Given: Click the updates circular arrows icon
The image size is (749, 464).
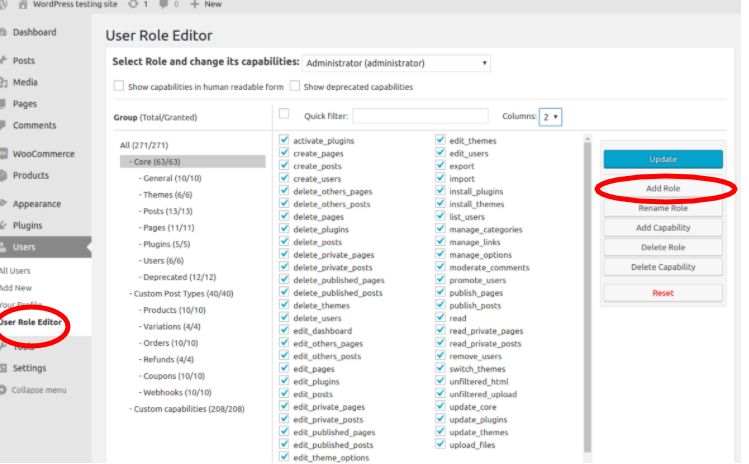Looking at the screenshot, I should (x=133, y=4).
